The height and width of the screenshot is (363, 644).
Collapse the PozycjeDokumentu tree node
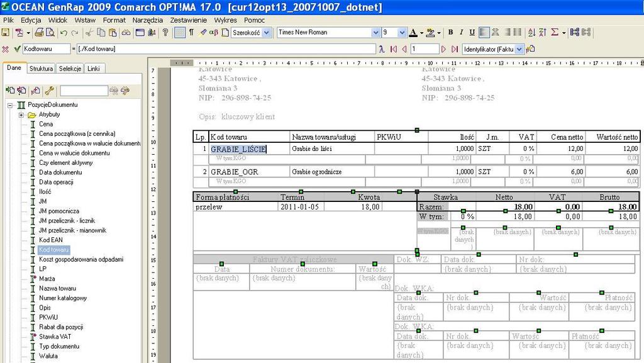click(10, 105)
